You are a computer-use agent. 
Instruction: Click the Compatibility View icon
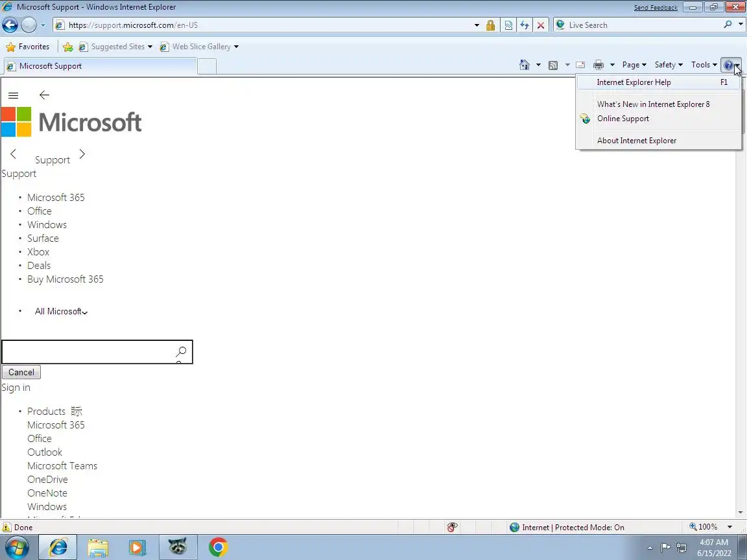pos(508,25)
